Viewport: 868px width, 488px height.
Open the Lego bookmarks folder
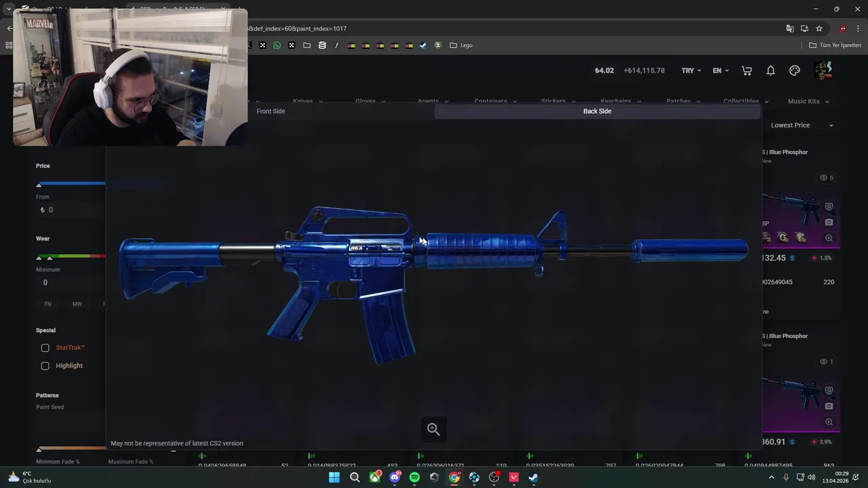[x=461, y=45]
